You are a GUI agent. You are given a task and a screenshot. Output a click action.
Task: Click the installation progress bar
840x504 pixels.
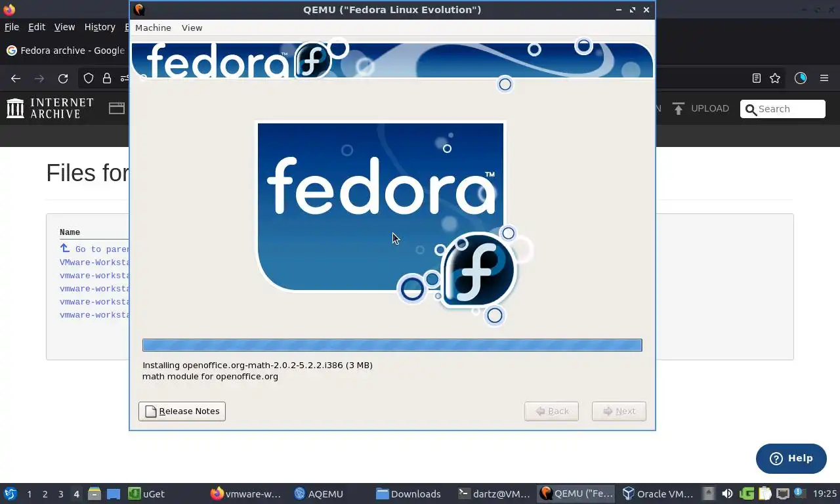pyautogui.click(x=392, y=345)
